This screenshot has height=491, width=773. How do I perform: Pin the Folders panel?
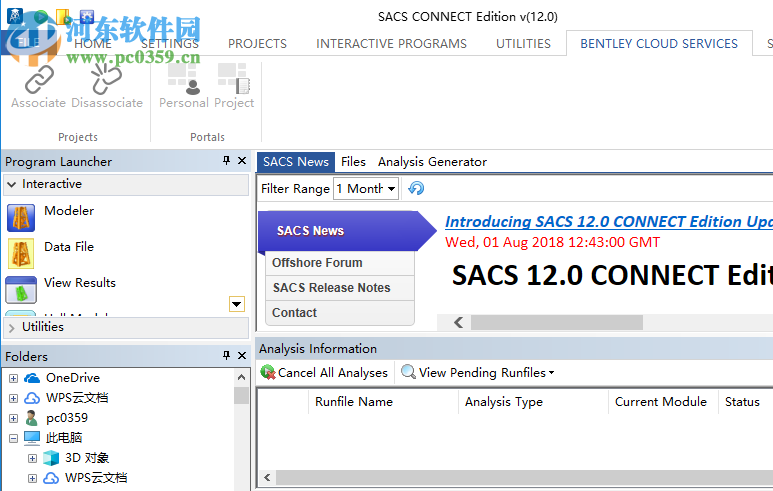[226, 355]
